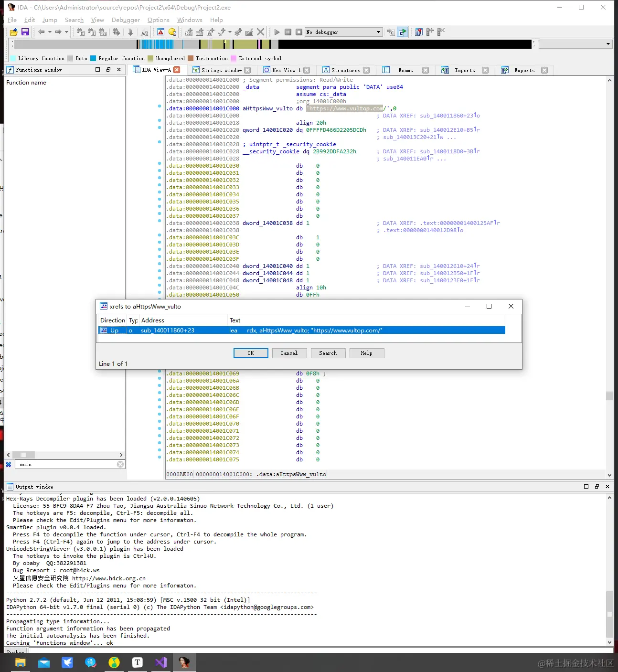The width and height of the screenshot is (618, 672).
Task: Terminate the process with the stop button
Action: (299, 32)
